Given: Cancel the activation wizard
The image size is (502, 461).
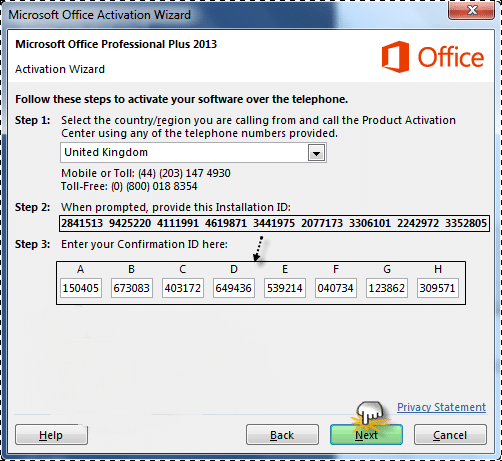Looking at the screenshot, I should point(450,434).
